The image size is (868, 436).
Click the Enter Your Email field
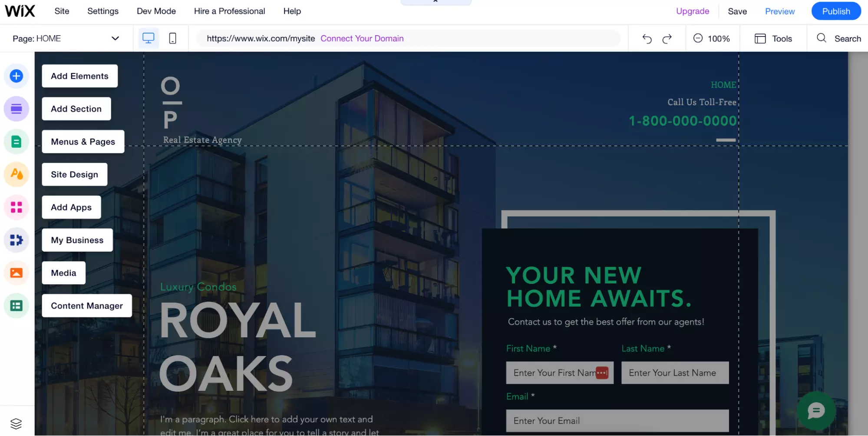tap(617, 421)
